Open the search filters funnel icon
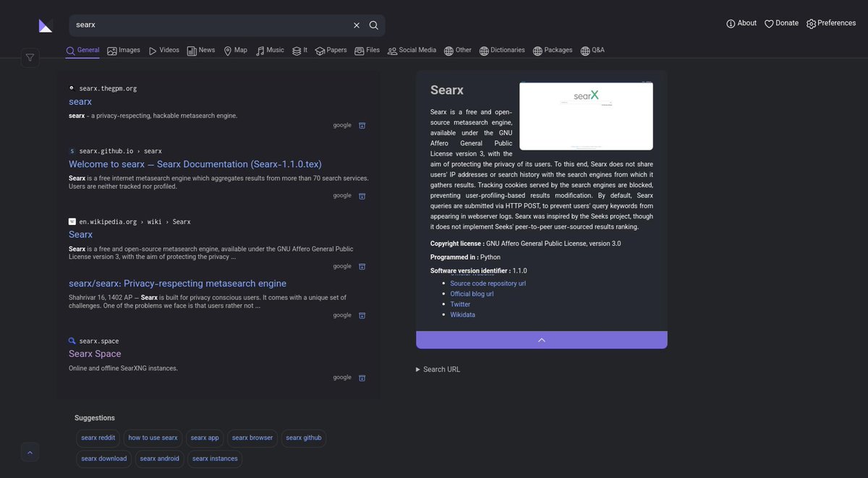 coord(30,58)
